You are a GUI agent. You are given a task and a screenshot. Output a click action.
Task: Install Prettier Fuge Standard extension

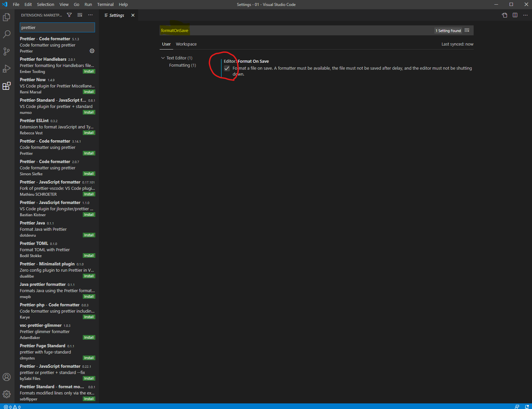click(x=89, y=358)
